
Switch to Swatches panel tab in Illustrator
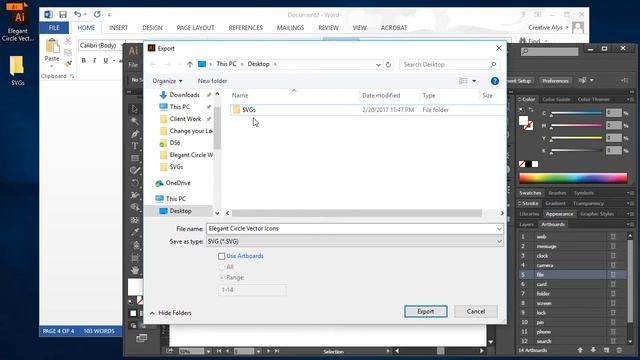[x=530, y=193]
